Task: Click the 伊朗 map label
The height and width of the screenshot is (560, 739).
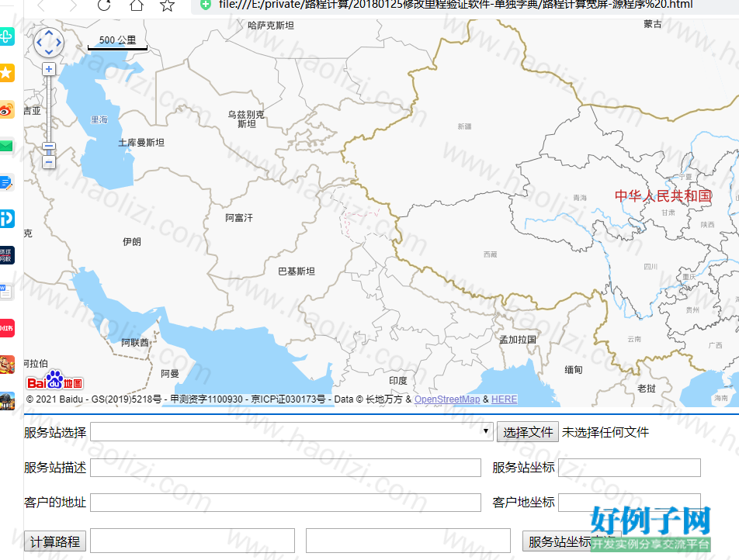Action: (131, 242)
